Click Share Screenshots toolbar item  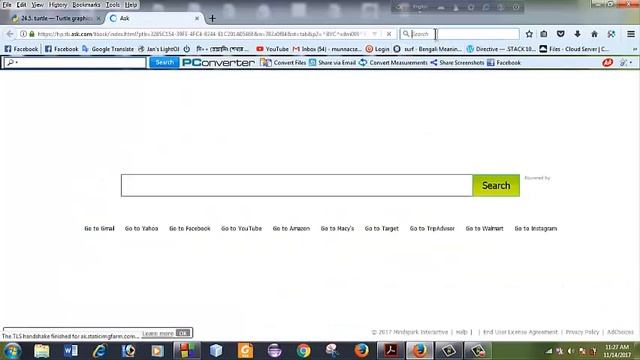[457, 62]
